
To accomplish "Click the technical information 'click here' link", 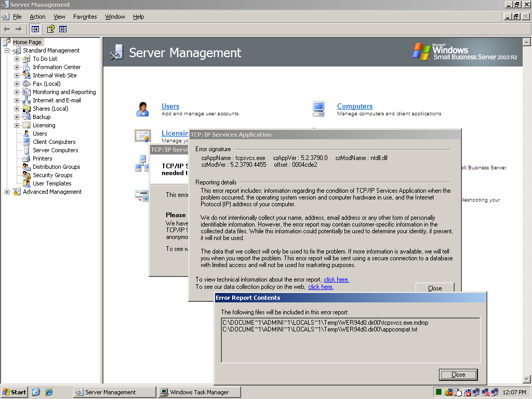I will tap(336, 280).
